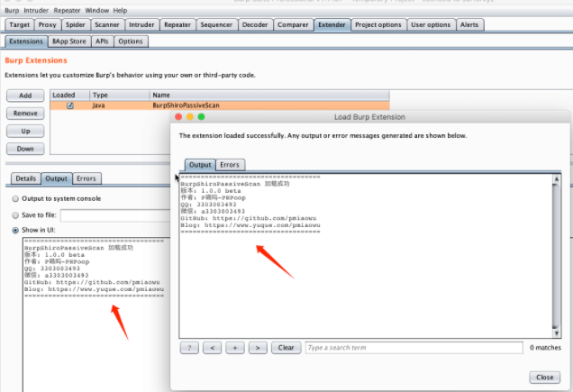The image size is (573, 392).
Task: Open the Details tab of extension
Action: [x=26, y=178]
